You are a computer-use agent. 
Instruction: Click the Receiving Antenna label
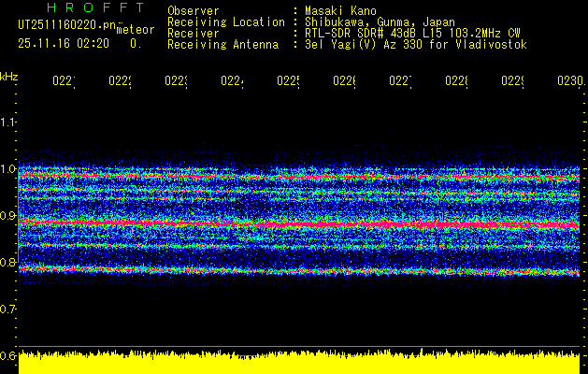223,45
